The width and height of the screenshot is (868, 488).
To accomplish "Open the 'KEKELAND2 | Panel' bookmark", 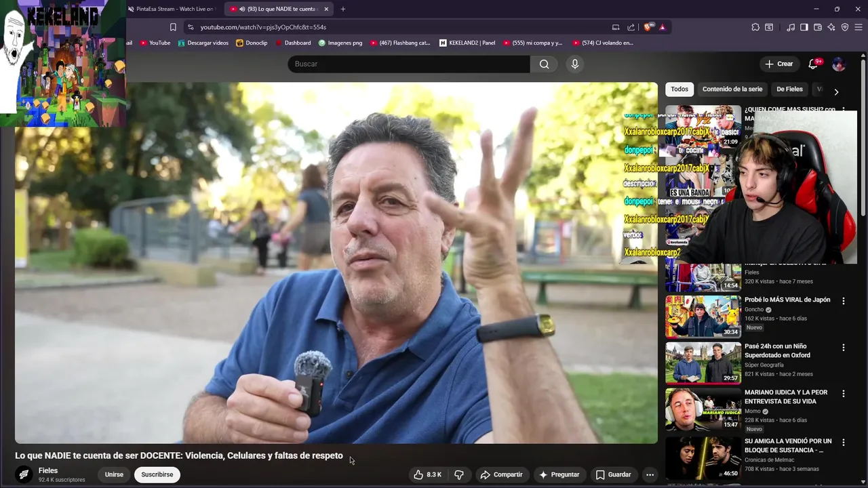I will [x=467, y=43].
